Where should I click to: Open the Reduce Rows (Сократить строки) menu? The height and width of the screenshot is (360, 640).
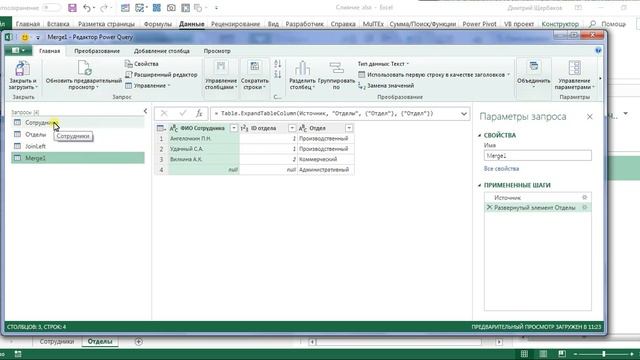tap(255, 76)
